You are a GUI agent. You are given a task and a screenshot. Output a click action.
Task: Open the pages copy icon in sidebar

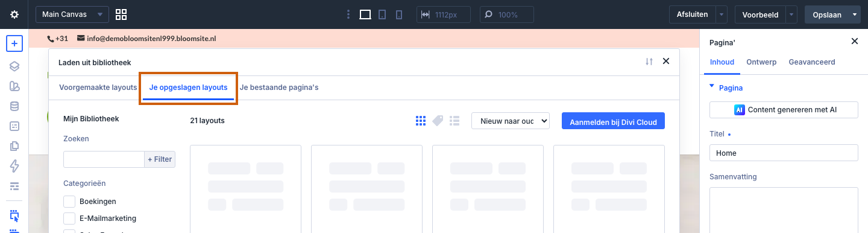pos(14,146)
